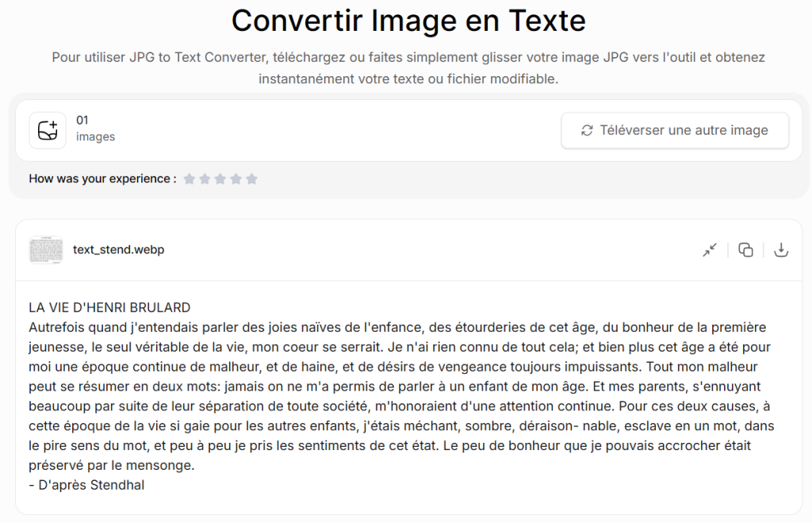Click the refresh arrows icon in upload button
Screen dimensions: 812x523
(x=587, y=130)
